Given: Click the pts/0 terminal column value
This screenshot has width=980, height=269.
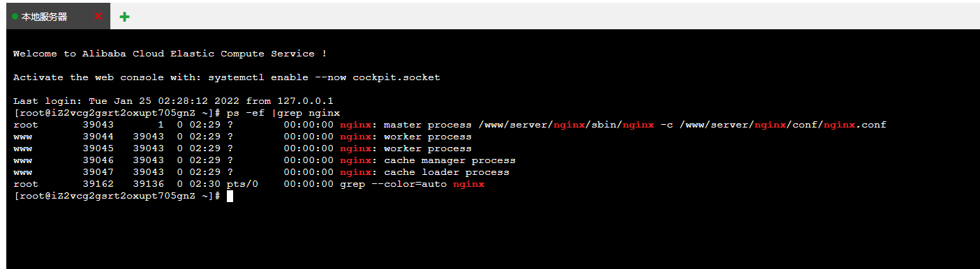Looking at the screenshot, I should click(242, 184).
